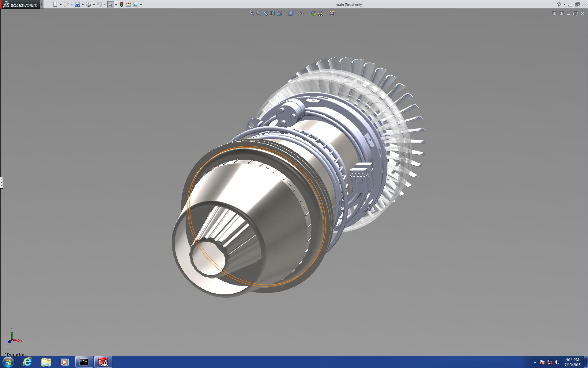Open the View Settings monitor icon
This screenshot has height=368, width=588.
point(332,13)
